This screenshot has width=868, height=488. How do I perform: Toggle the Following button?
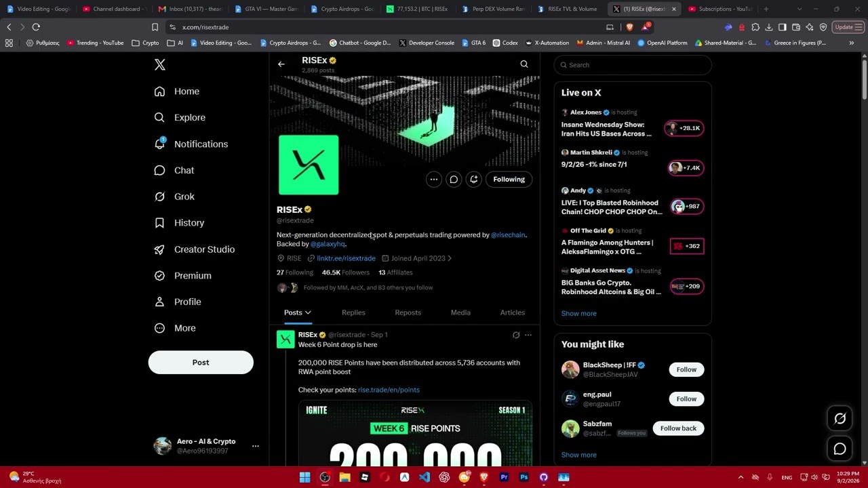(509, 180)
